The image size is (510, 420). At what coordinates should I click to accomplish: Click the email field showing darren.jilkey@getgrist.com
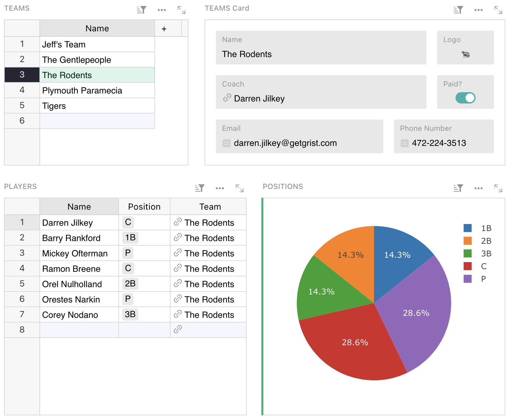285,143
